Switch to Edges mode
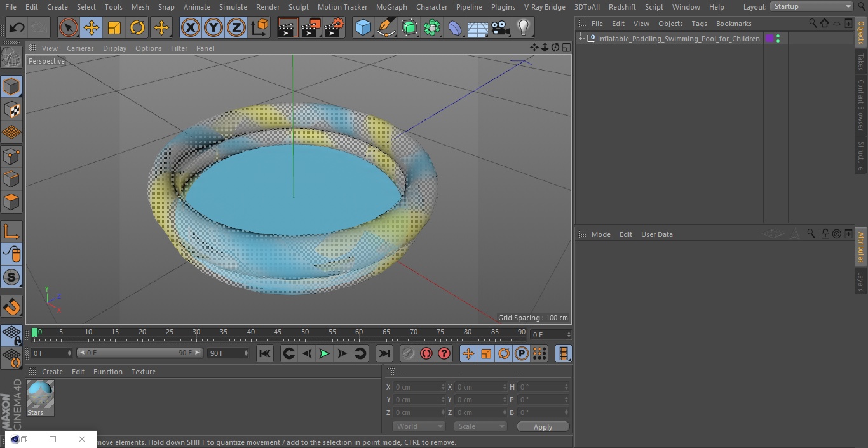This screenshot has height=448, width=868. click(11, 179)
